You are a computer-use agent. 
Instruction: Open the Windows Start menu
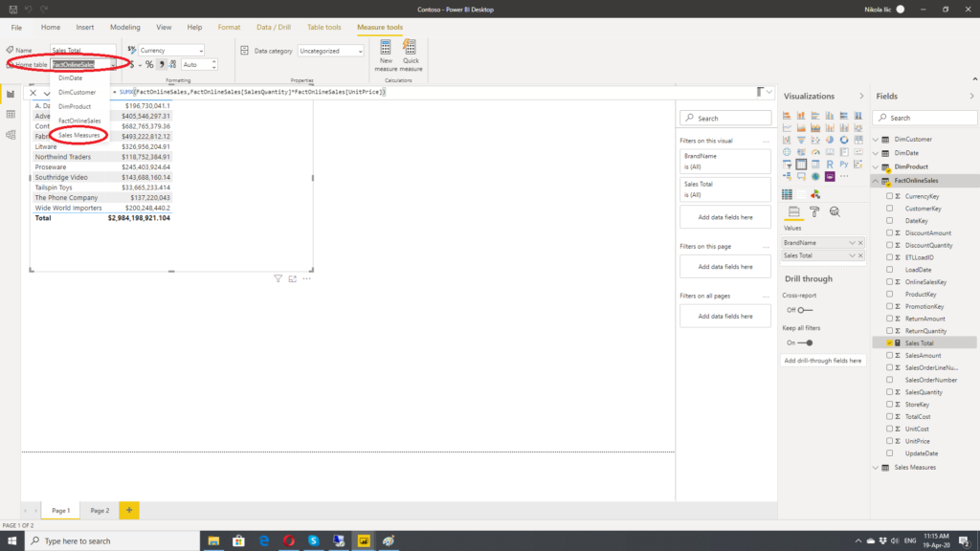tap(11, 541)
